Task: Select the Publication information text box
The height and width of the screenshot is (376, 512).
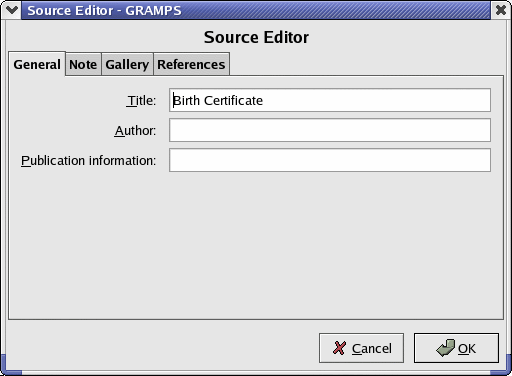Action: point(330,160)
